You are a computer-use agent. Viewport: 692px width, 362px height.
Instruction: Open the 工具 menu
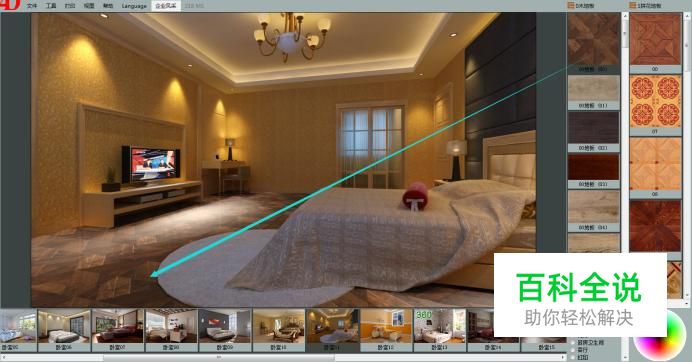(x=51, y=6)
